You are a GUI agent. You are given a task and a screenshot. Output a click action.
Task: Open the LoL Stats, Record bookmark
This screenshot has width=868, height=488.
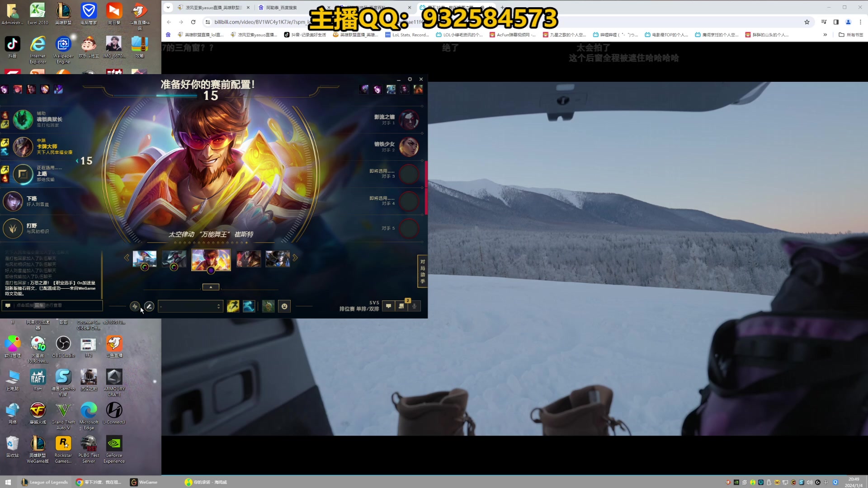(x=407, y=34)
